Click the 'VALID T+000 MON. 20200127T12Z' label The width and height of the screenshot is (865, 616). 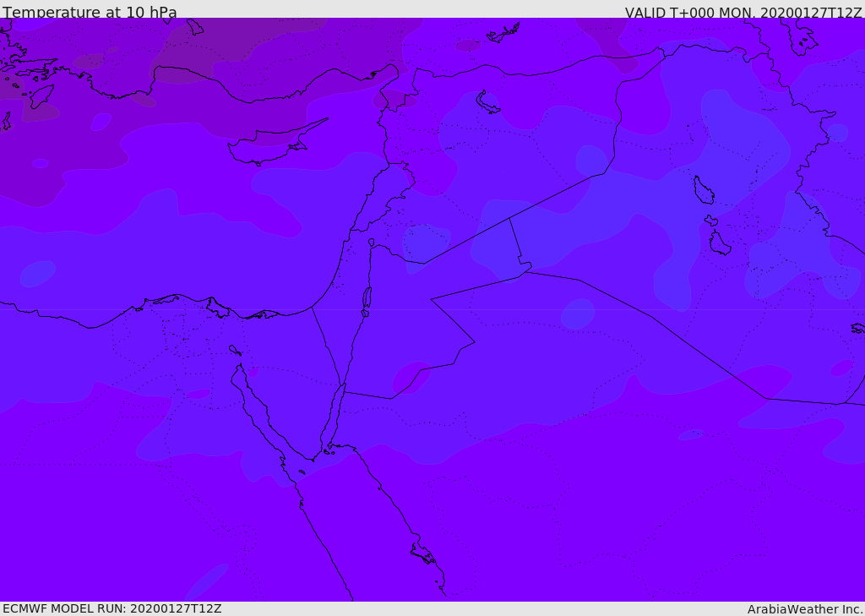[x=743, y=12]
